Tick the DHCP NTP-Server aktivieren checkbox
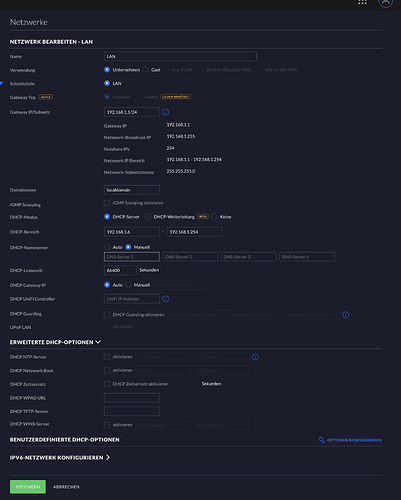This screenshot has width=401, height=500. (107, 357)
